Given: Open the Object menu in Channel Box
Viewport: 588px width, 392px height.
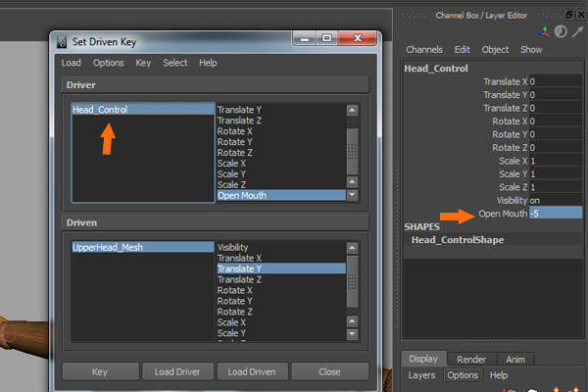Looking at the screenshot, I should point(495,50).
